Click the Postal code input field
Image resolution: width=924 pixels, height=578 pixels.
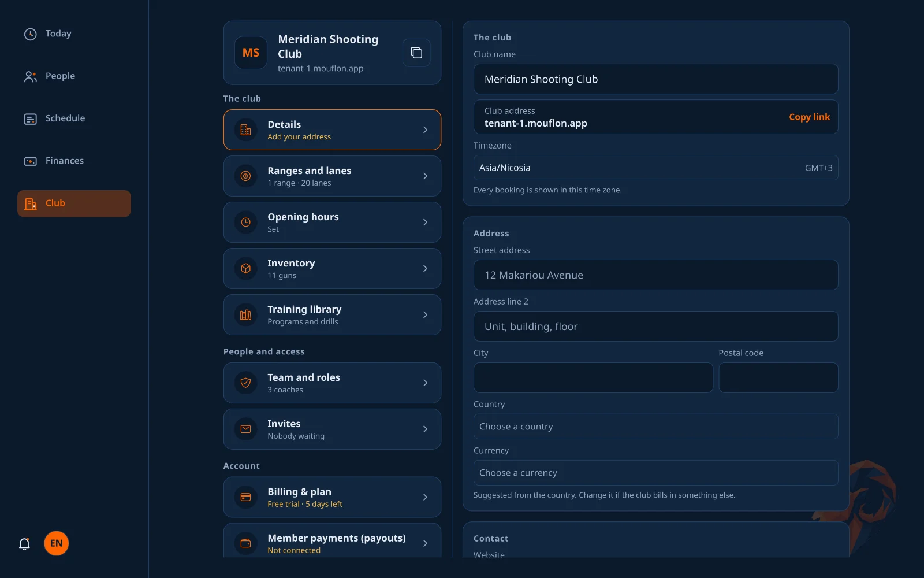778,378
